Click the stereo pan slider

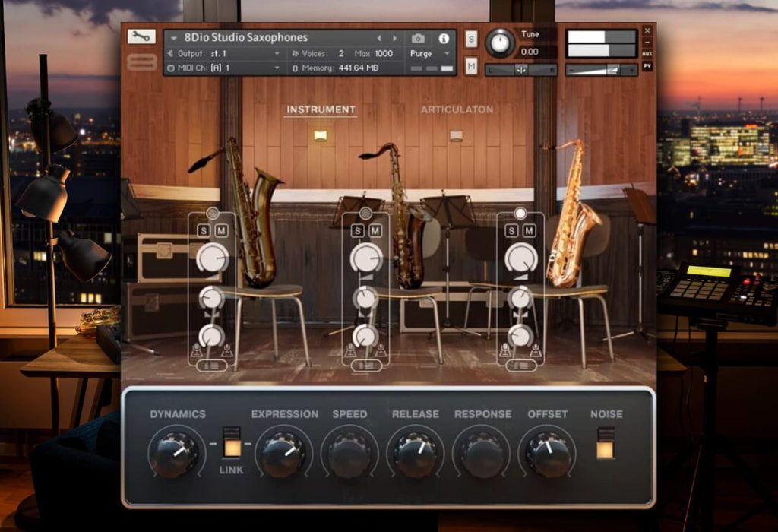point(521,70)
